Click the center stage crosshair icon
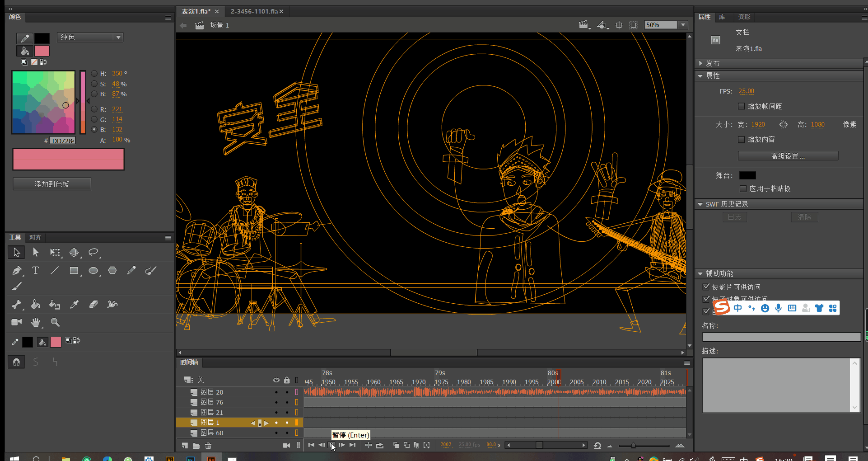The width and height of the screenshot is (868, 461). tap(618, 25)
